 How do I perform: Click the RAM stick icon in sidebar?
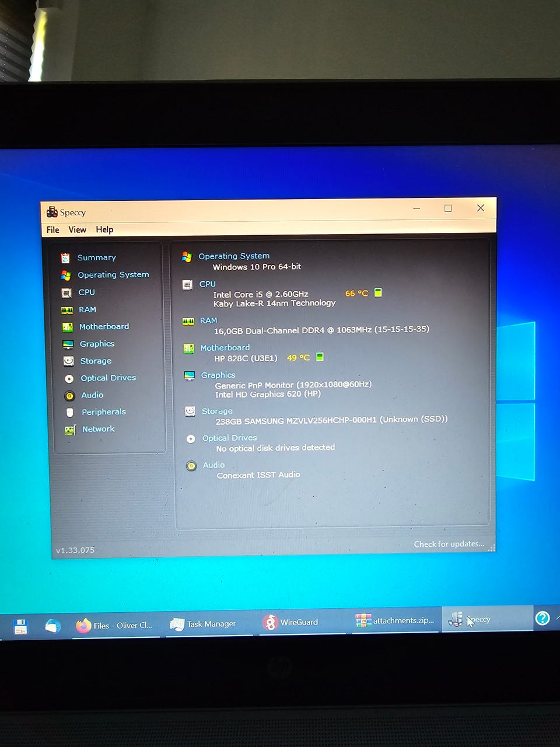[x=67, y=310]
